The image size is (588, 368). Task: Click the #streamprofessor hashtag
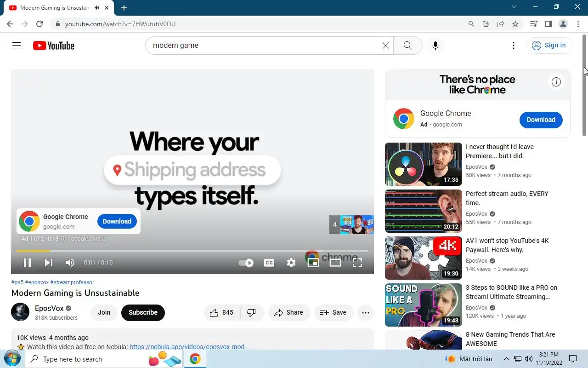point(72,282)
